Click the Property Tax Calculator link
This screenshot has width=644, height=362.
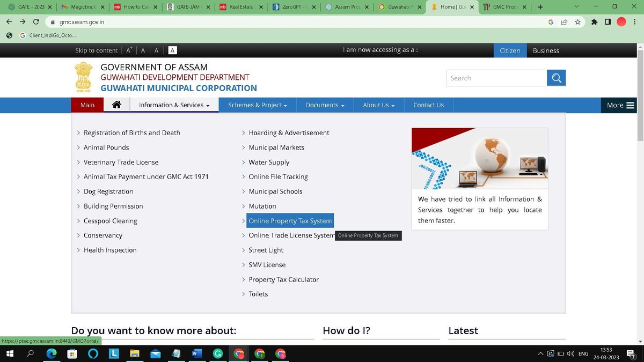point(283,279)
